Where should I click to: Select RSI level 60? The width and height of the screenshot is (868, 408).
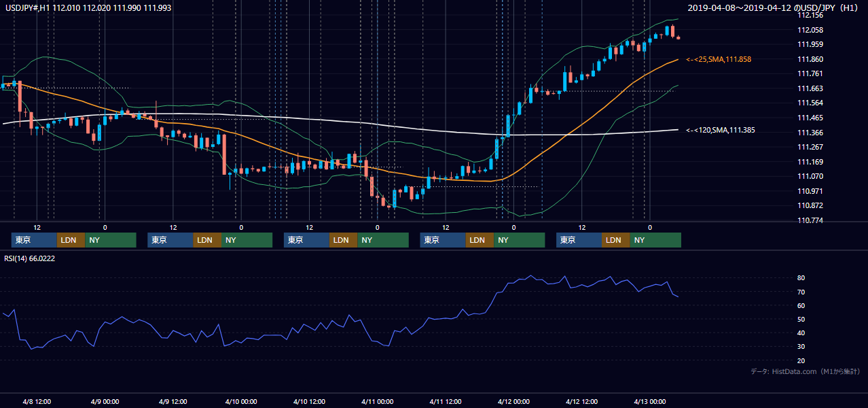click(x=801, y=305)
